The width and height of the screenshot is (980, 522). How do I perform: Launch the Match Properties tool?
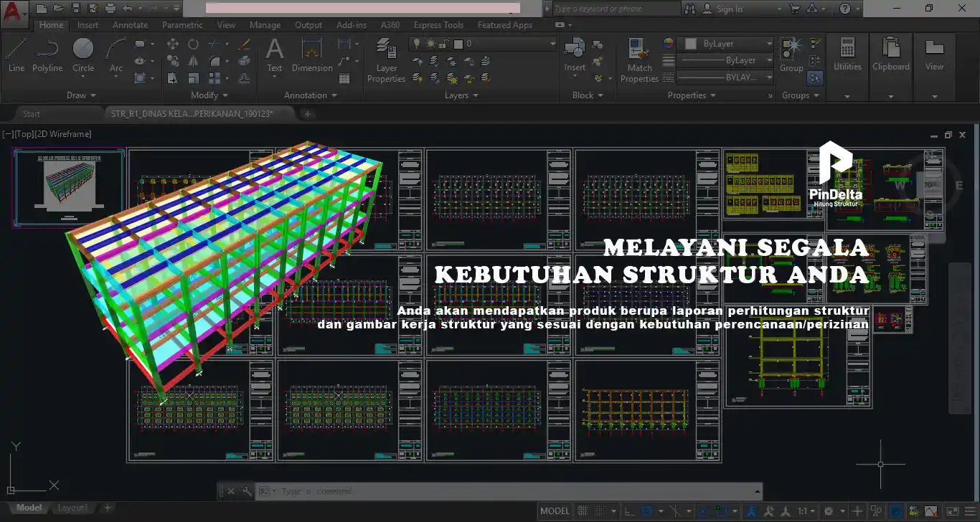[x=639, y=57]
